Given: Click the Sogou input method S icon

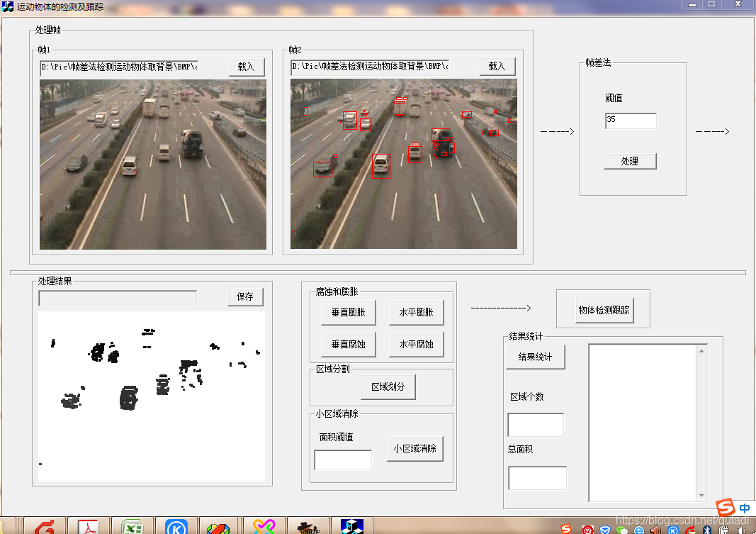Looking at the screenshot, I should [x=726, y=508].
